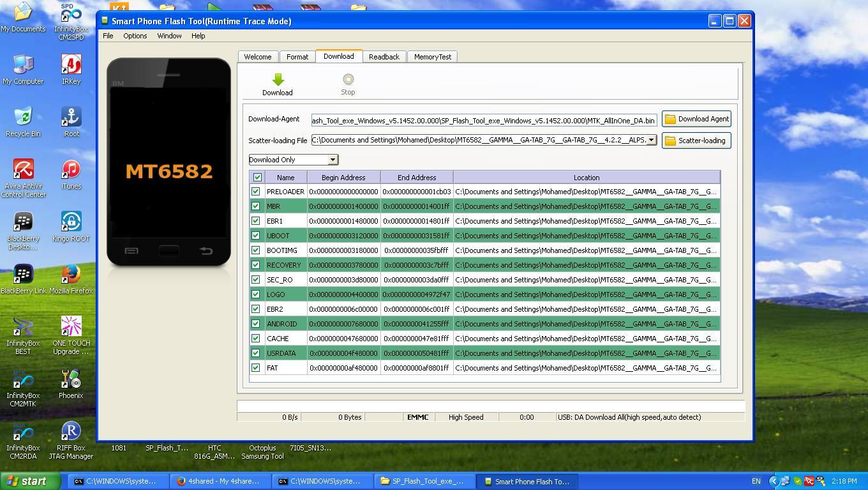The width and height of the screenshot is (868, 490).
Task: Open the Help menu
Action: (198, 36)
